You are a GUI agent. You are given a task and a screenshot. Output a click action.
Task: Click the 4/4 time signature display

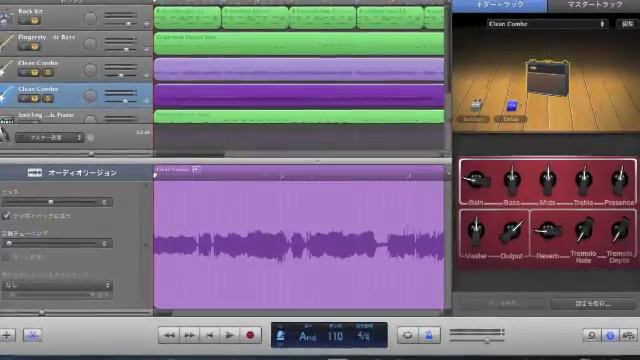tap(364, 336)
